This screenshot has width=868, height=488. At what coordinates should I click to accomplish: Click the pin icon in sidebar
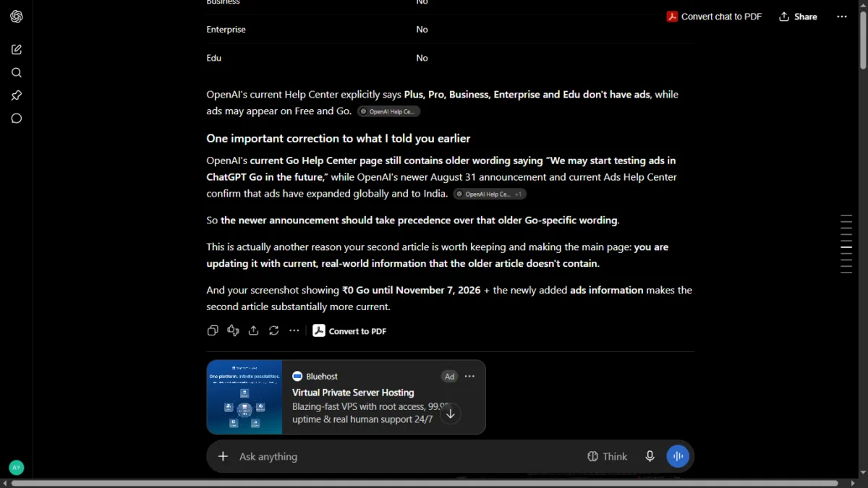click(x=17, y=95)
